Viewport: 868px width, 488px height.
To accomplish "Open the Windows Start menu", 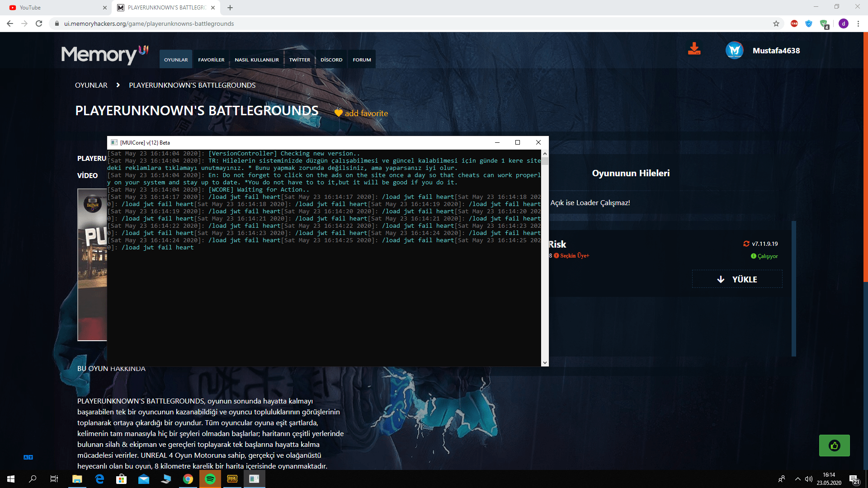I will 11,479.
